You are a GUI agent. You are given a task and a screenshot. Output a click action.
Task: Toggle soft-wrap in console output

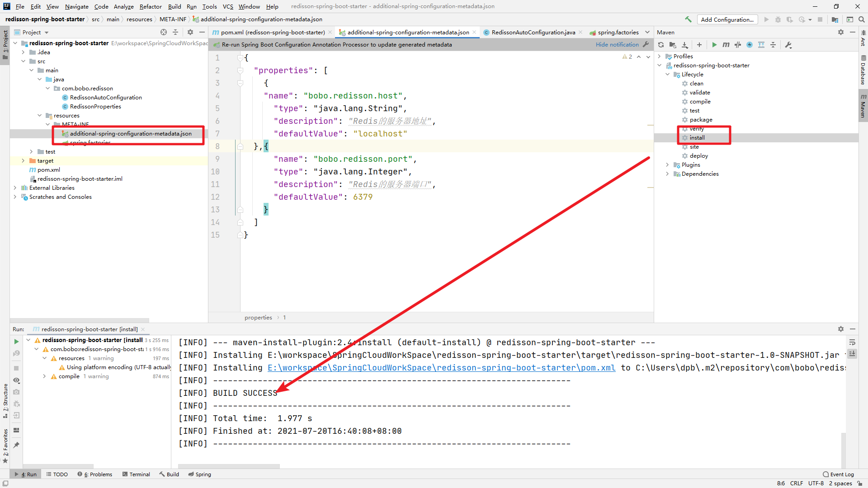tap(852, 342)
